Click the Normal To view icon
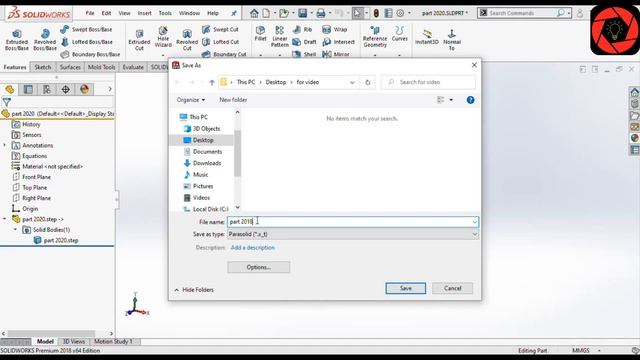This screenshot has height=360, width=640. tap(452, 39)
